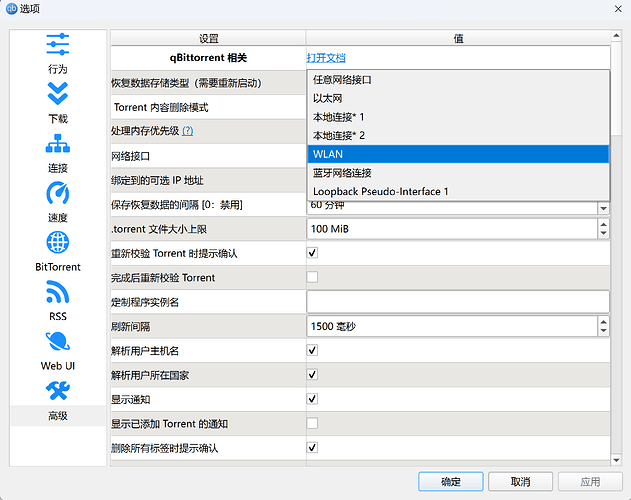
Task: Select WLAN in the interface dropdown
Action: 458,154
